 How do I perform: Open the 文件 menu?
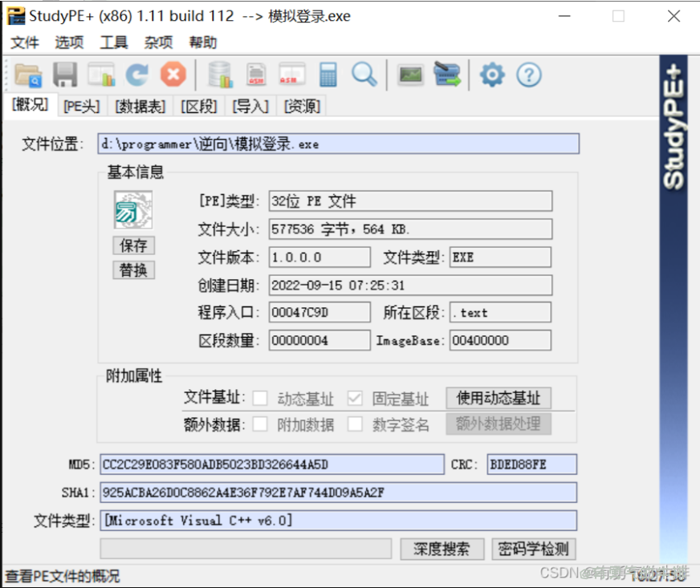(25, 43)
